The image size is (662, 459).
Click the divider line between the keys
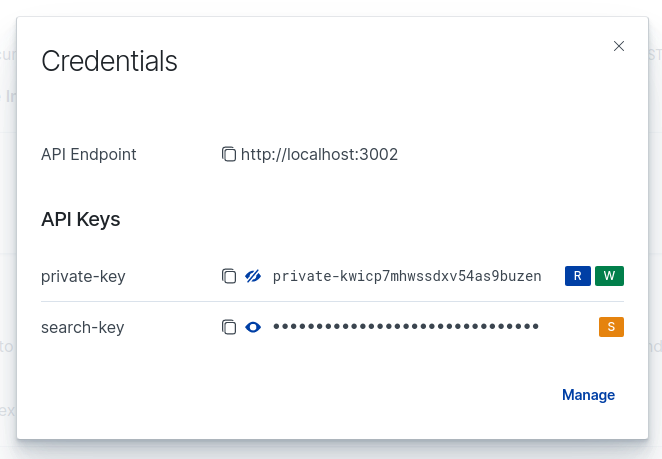[332, 301]
